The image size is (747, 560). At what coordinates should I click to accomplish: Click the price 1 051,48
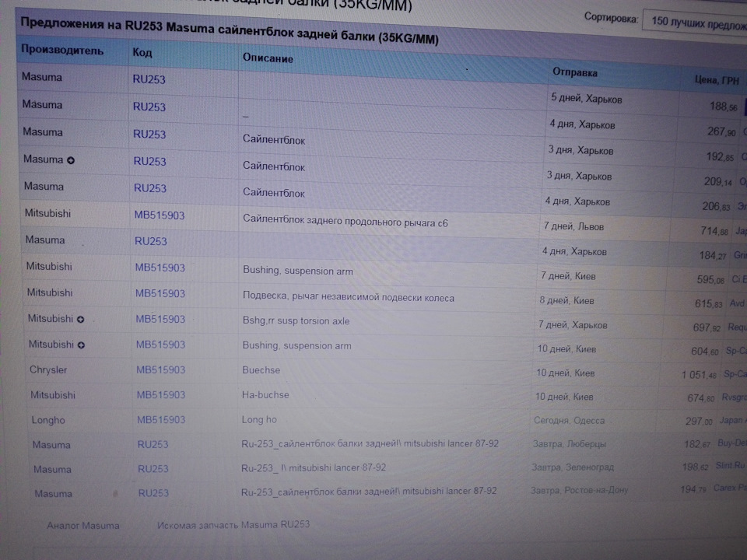pyautogui.click(x=699, y=375)
